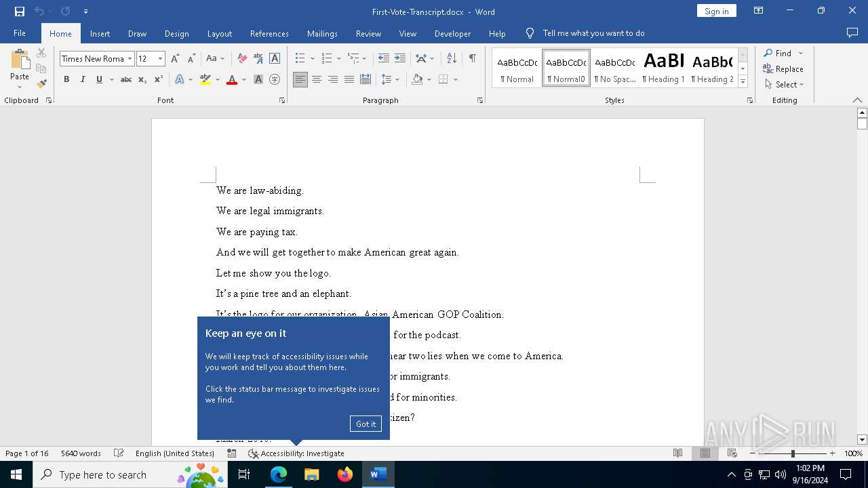Open the File menu
Screen dimensions: 868x488
pyautogui.click(x=20, y=33)
